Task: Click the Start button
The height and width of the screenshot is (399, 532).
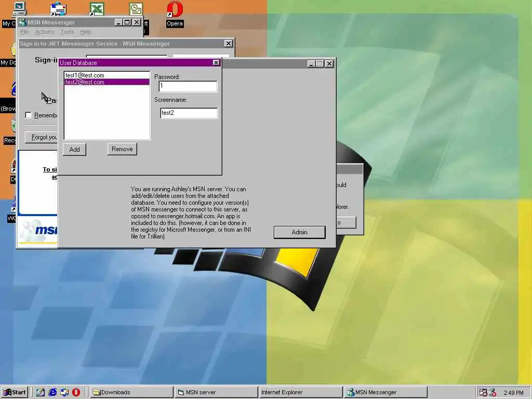Action: (x=14, y=392)
